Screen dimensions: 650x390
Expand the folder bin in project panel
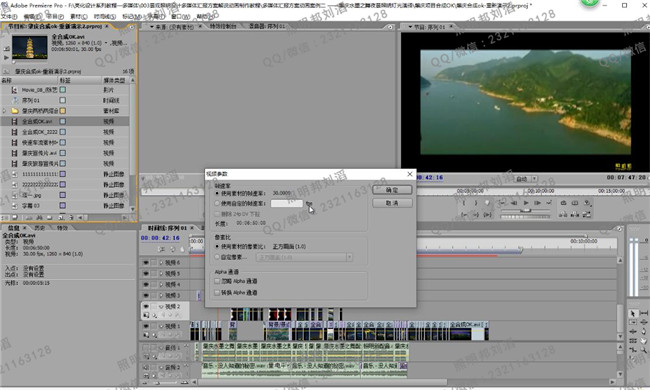5,111
